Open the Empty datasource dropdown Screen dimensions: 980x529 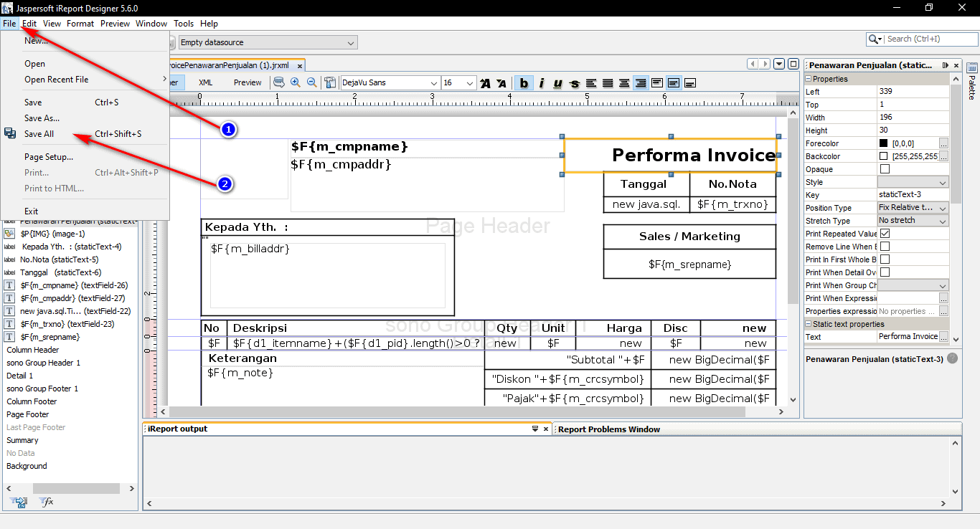click(x=267, y=43)
